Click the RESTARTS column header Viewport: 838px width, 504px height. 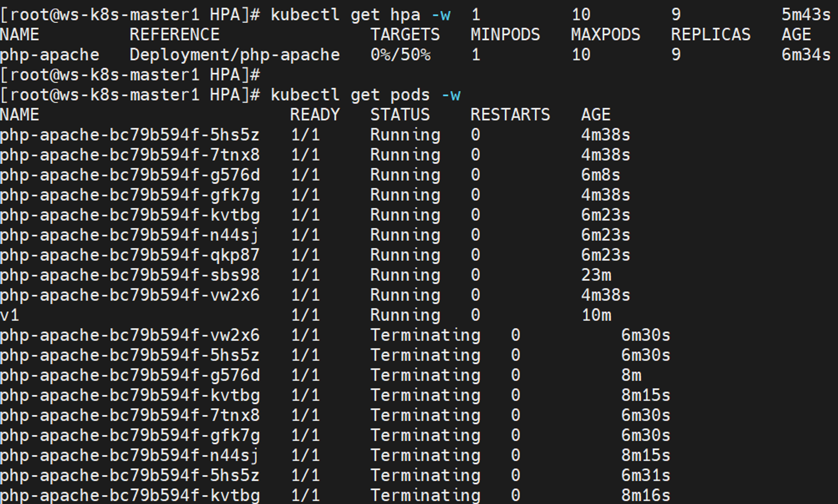[510, 115]
